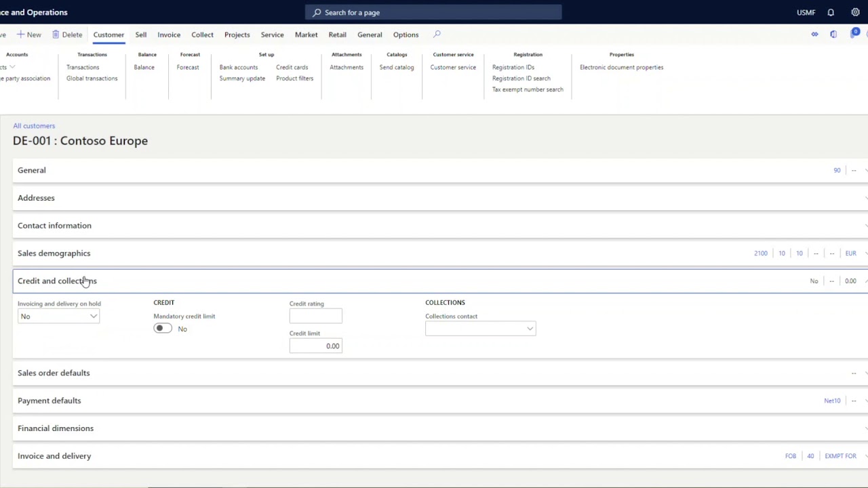
Task: Click the FOB summary value
Action: [x=791, y=456]
